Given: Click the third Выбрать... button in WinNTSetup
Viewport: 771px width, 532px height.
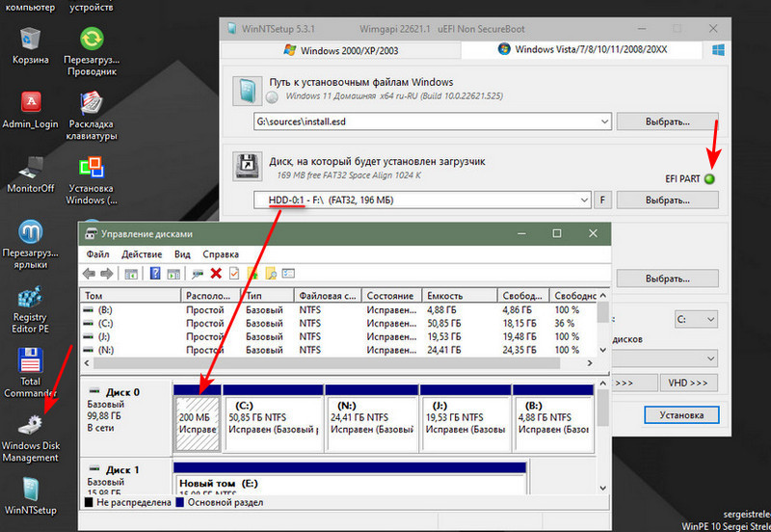Looking at the screenshot, I should (667, 279).
